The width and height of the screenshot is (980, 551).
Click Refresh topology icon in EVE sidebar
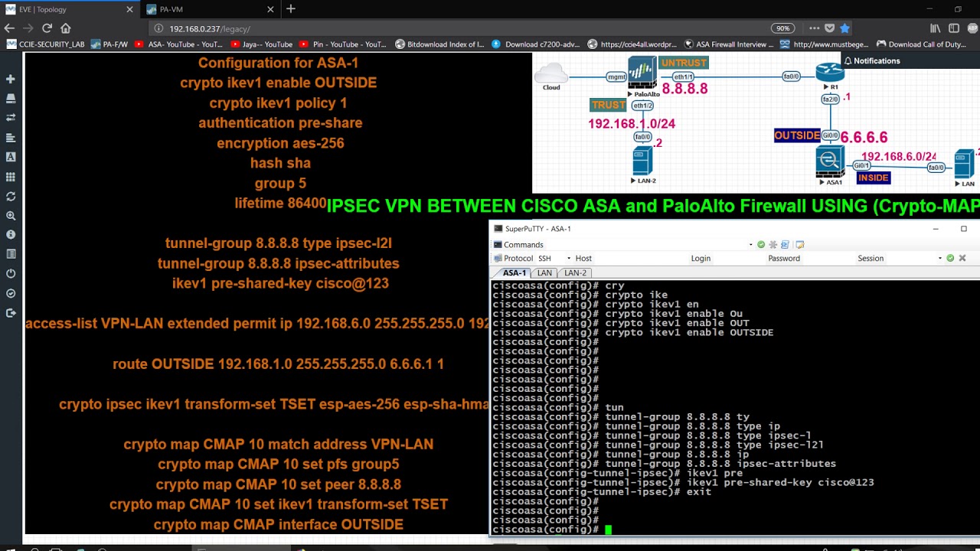point(11,197)
